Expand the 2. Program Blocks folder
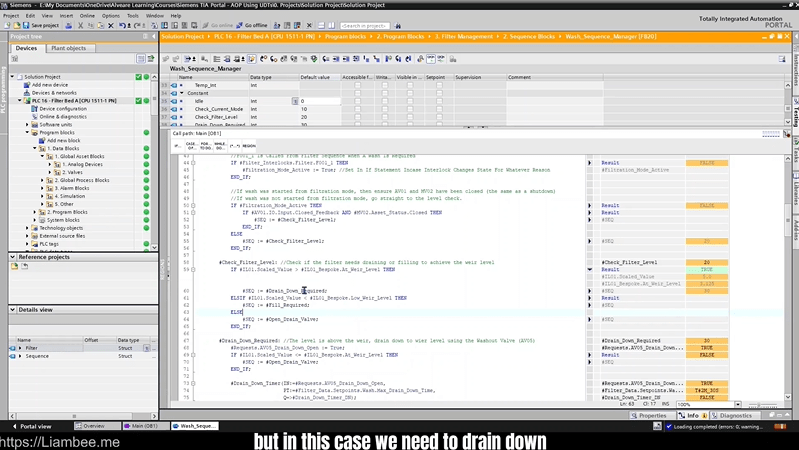The image size is (799, 450). pos(42,212)
